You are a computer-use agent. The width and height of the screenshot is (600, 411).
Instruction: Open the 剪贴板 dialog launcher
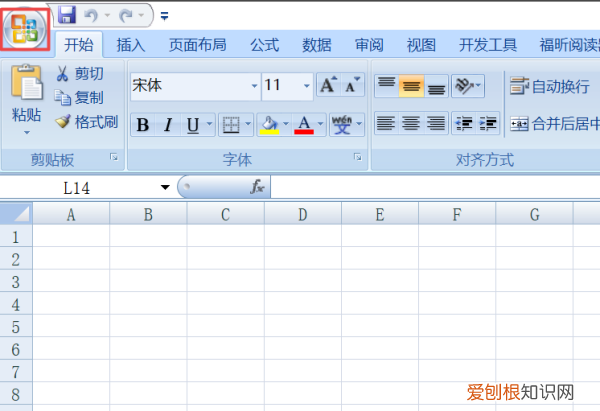(x=114, y=157)
